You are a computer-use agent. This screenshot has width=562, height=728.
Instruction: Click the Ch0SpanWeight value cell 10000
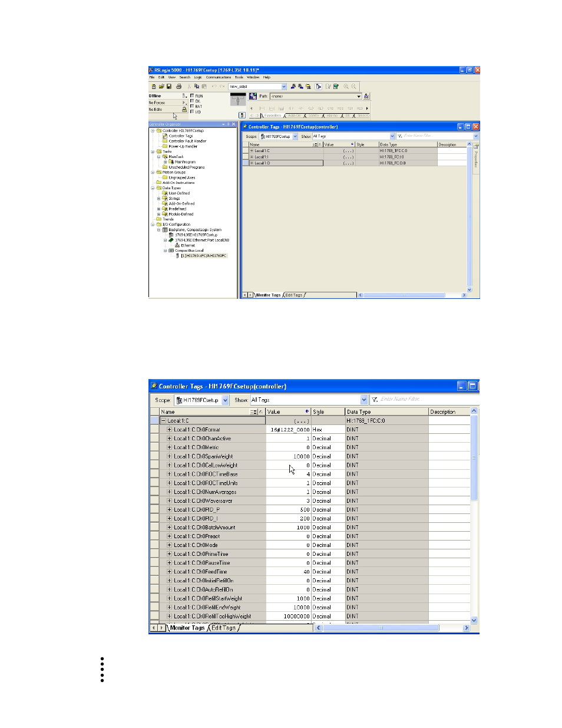pyautogui.click(x=289, y=456)
